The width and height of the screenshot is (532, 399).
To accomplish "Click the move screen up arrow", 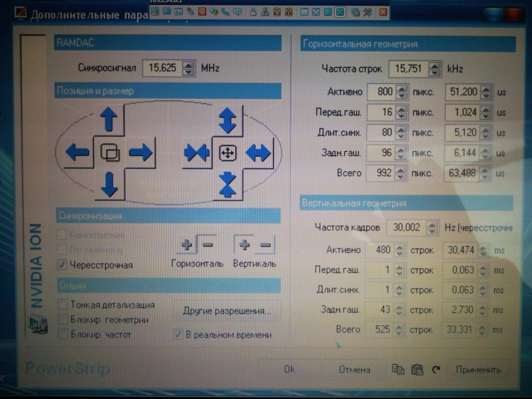I will coord(109,120).
